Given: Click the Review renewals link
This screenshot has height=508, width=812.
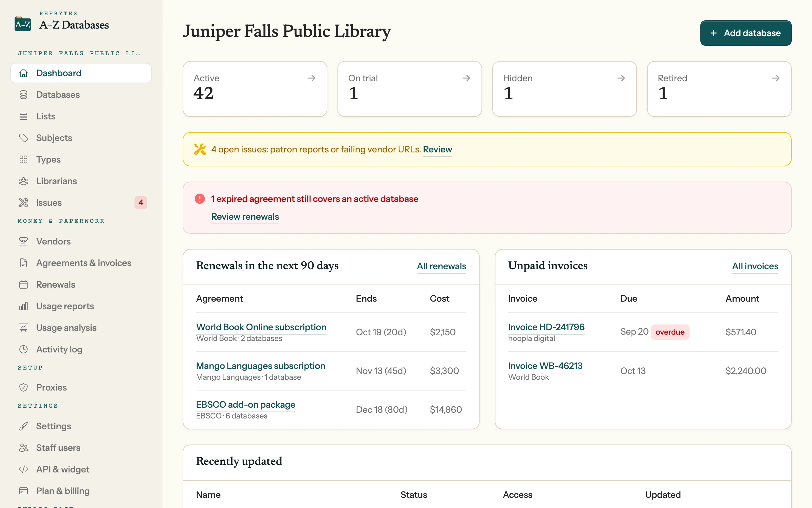Looking at the screenshot, I should click(x=245, y=217).
